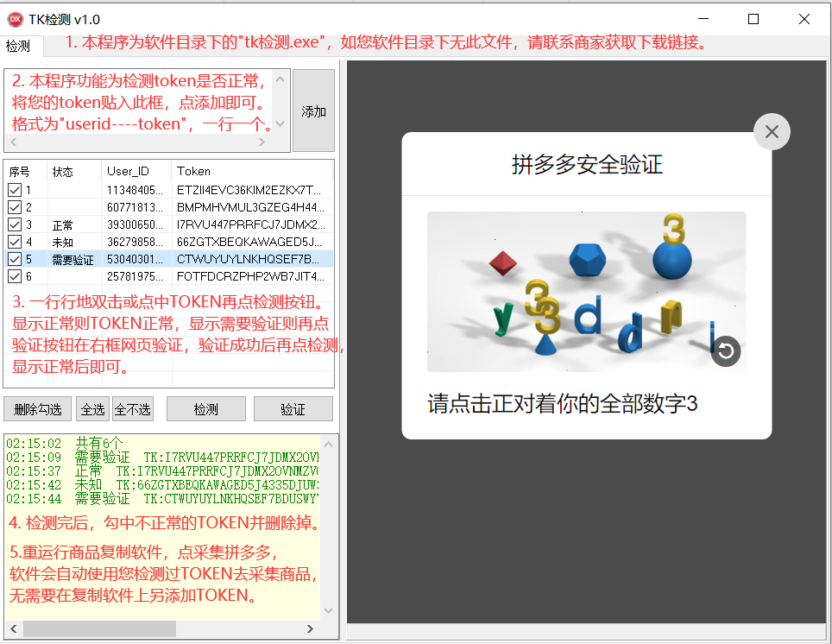Viewport: 832px width, 644px height.
Task: Click right arrow of log horizontal scrollbar
Action: pyautogui.click(x=311, y=628)
